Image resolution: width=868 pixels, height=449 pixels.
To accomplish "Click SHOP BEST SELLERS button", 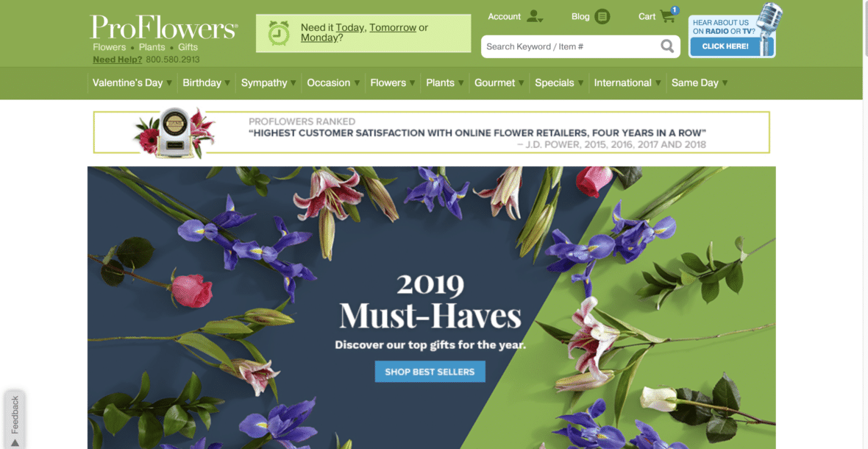I will pyautogui.click(x=430, y=372).
